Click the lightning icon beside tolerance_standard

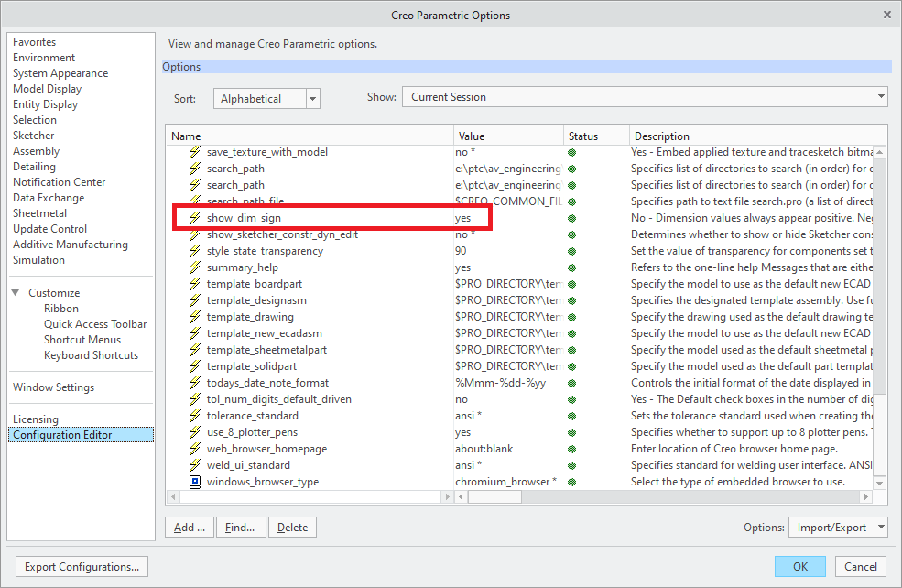point(194,416)
